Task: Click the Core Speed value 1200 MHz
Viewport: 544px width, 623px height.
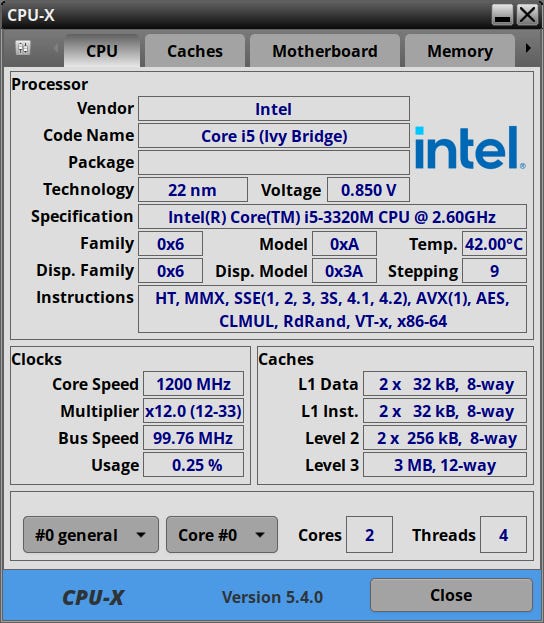Action: 194,384
